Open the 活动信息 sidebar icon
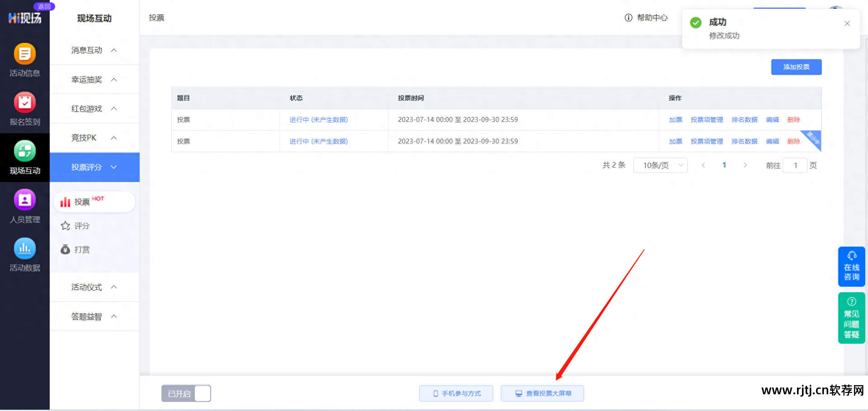Screen dimensions: 868x411 25,60
